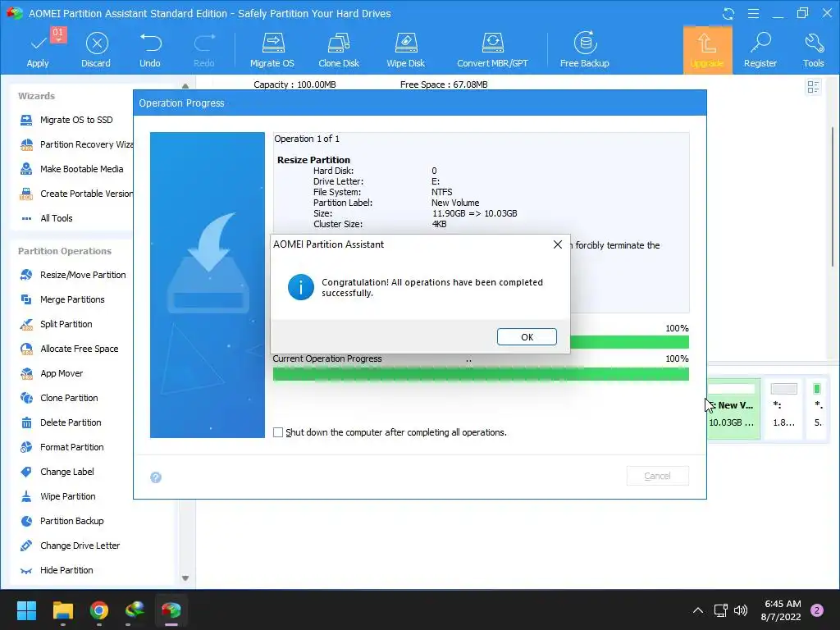Click the total progress bar above
Screen dimensions: 840x630
(x=629, y=342)
